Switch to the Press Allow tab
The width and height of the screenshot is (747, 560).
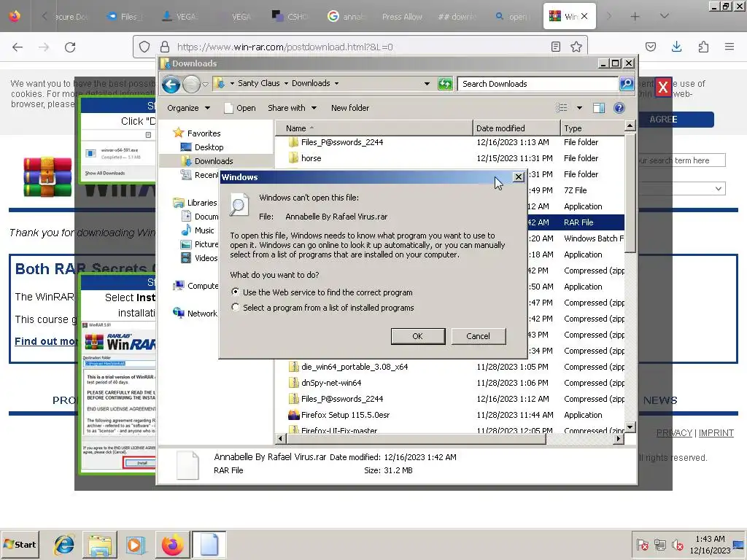coord(401,17)
